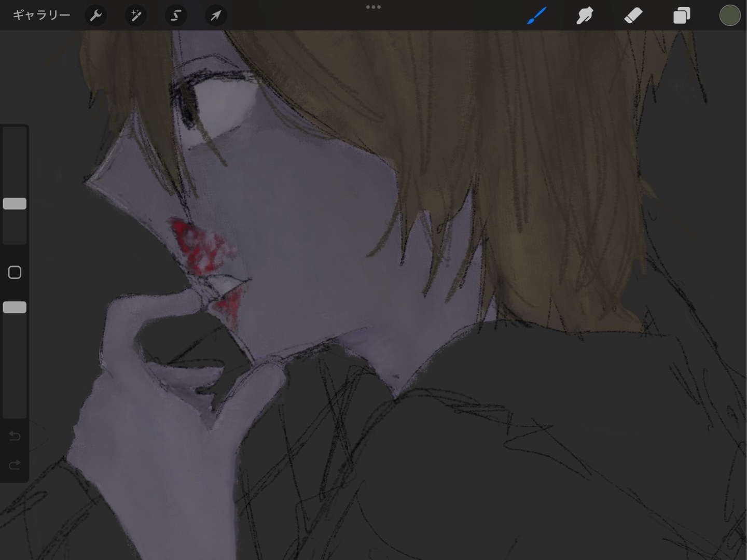
Task: Select the Smudge tool
Action: click(x=585, y=16)
